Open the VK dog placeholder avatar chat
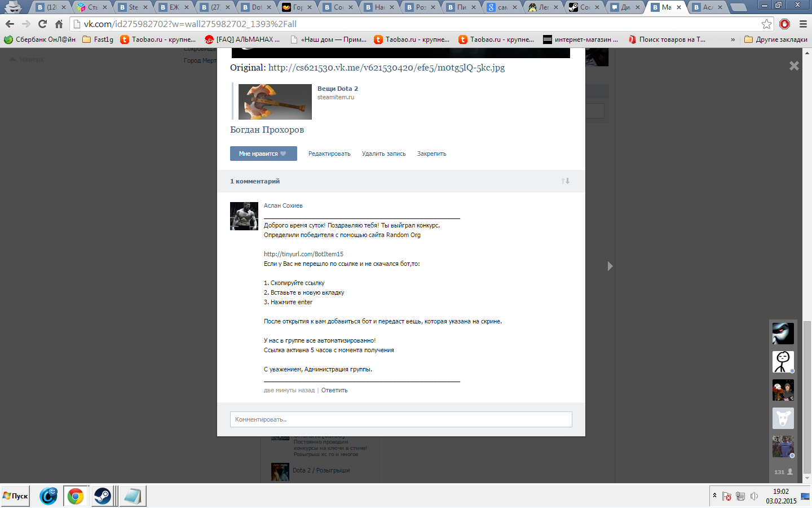812x508 pixels. [x=783, y=418]
